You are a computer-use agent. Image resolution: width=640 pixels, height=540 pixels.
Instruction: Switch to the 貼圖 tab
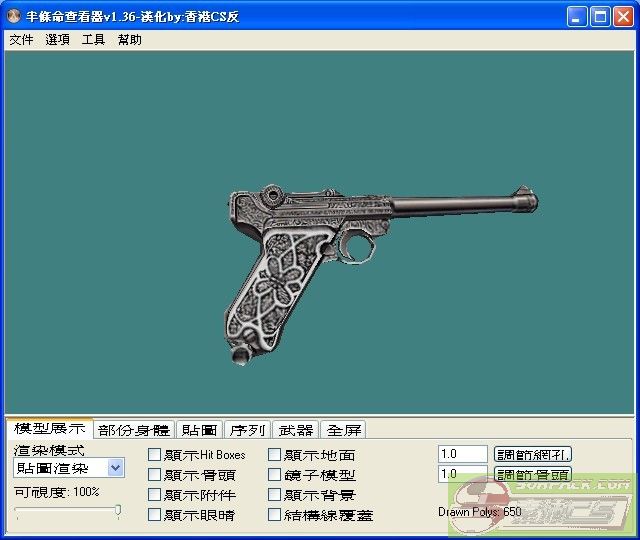[199, 430]
